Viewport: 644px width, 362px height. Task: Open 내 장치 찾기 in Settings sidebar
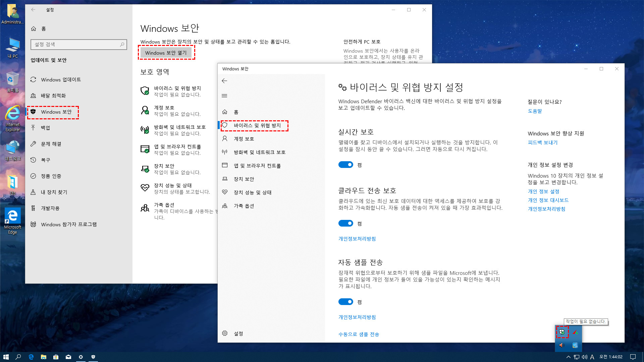pyautogui.click(x=78, y=192)
